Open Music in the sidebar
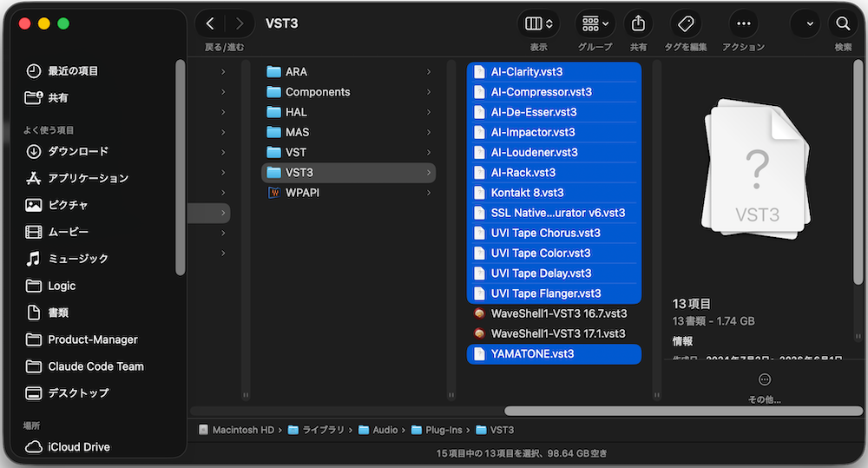Image resolution: width=868 pixels, height=468 pixels. (67, 259)
